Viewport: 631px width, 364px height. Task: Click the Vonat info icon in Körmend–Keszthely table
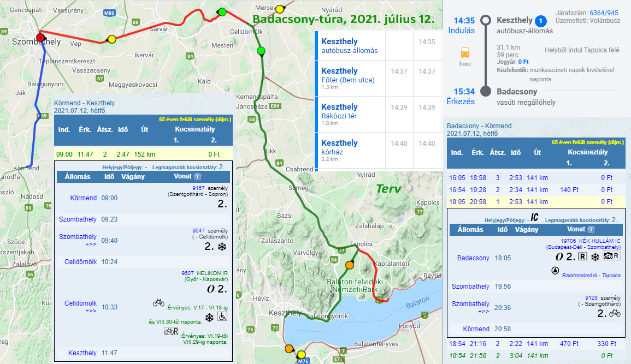(198, 177)
